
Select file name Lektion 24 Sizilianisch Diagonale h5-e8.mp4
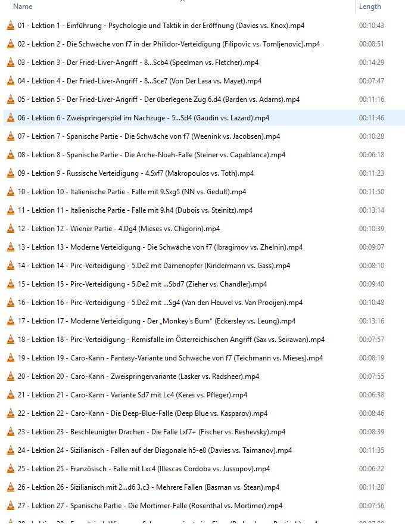tap(155, 450)
